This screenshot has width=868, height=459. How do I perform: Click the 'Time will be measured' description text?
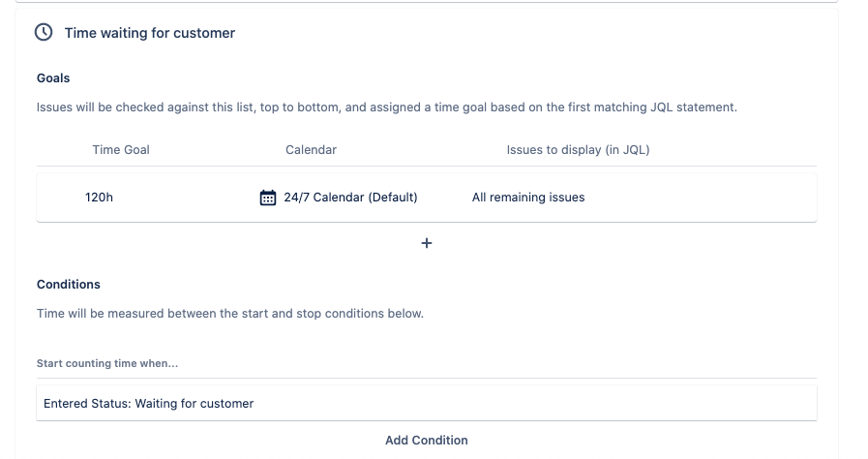click(229, 314)
